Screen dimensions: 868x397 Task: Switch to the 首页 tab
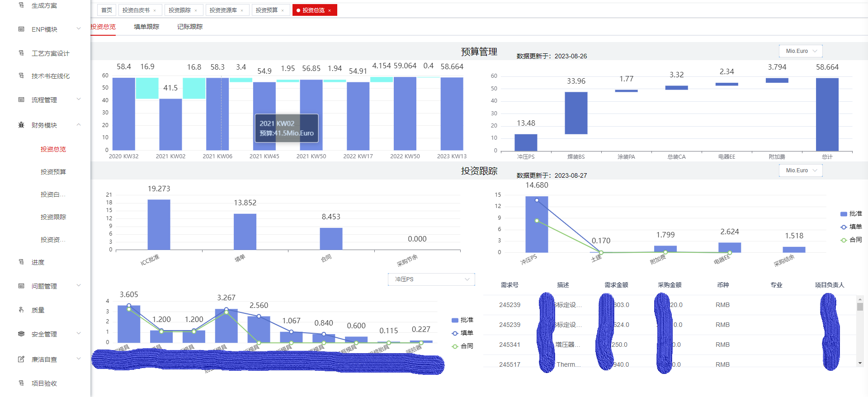point(107,10)
